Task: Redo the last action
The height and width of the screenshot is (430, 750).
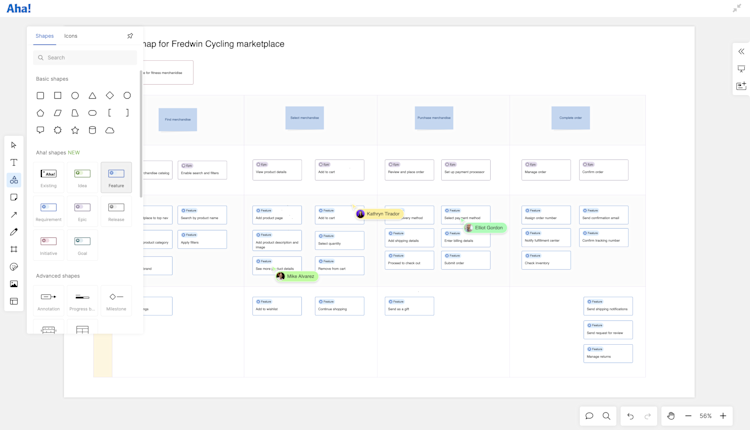Action: [x=648, y=416]
